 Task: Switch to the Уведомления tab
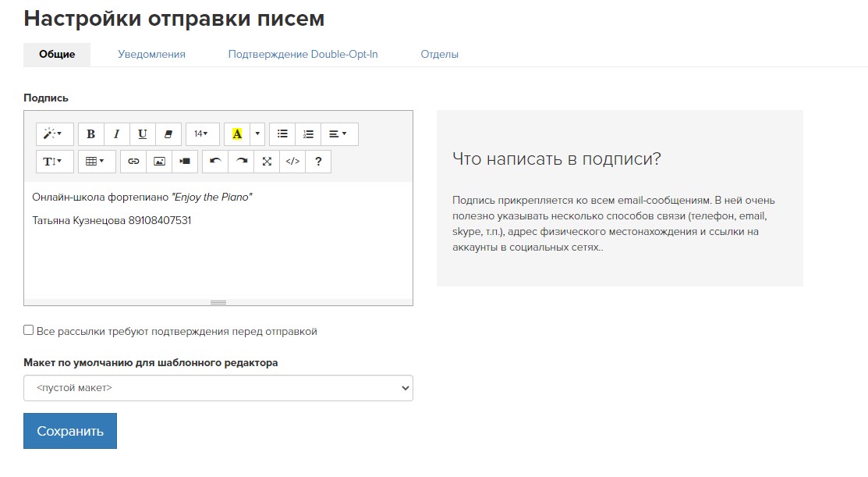point(151,55)
